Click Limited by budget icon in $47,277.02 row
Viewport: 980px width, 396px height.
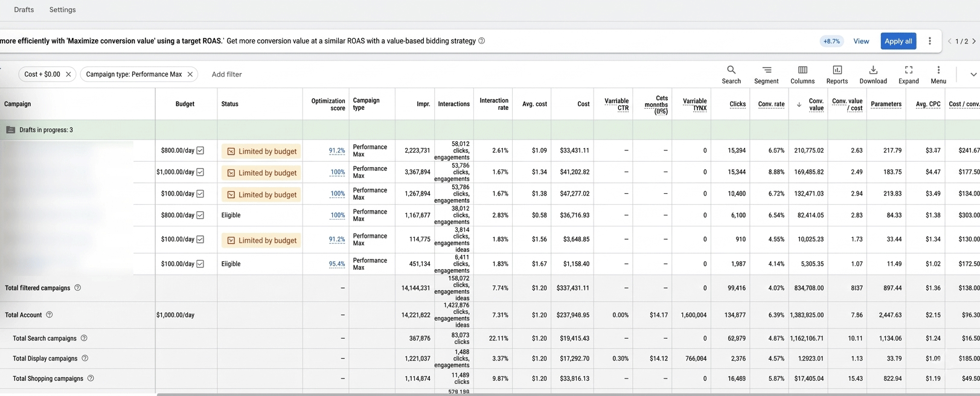coord(231,195)
